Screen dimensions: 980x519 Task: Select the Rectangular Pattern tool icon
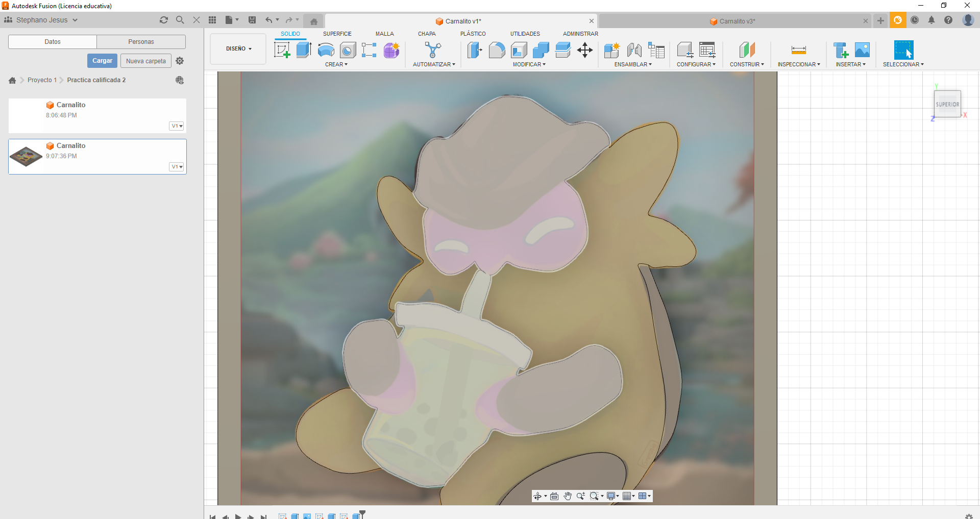[x=369, y=50]
